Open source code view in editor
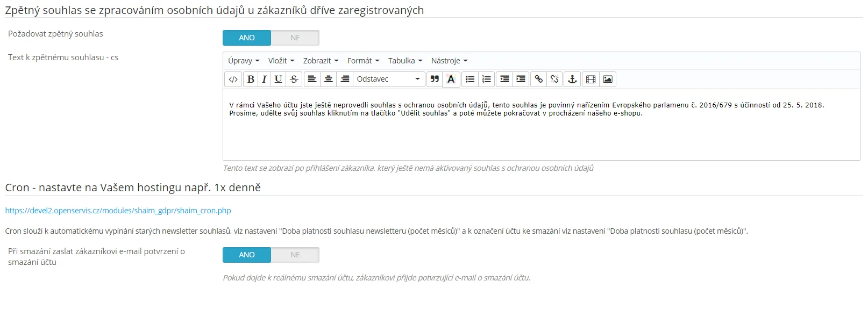This screenshot has height=310, width=868. (233, 80)
